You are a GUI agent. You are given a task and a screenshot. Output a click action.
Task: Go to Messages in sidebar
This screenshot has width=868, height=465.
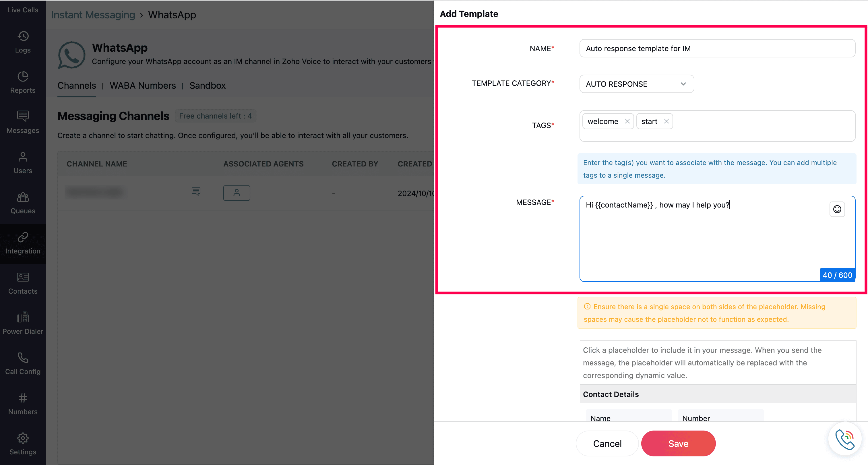point(23,122)
